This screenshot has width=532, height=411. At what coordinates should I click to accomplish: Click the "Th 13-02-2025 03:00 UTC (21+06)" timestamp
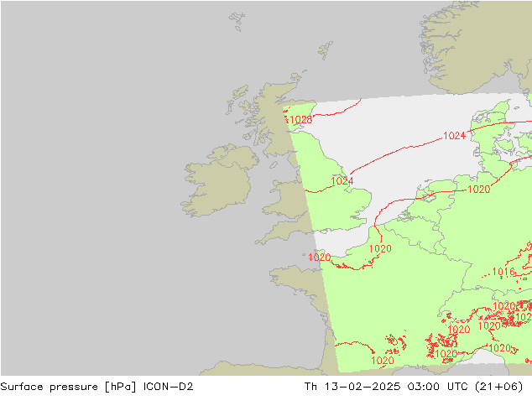click(414, 387)
